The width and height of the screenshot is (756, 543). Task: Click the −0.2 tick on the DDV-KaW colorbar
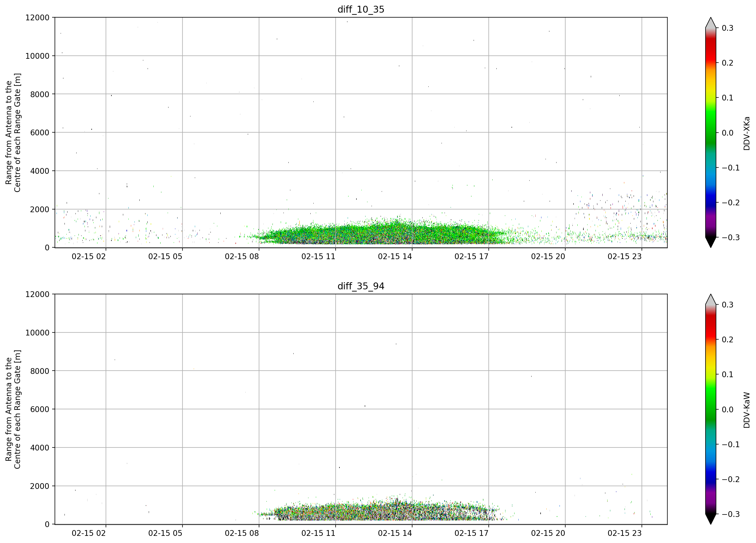tap(731, 480)
